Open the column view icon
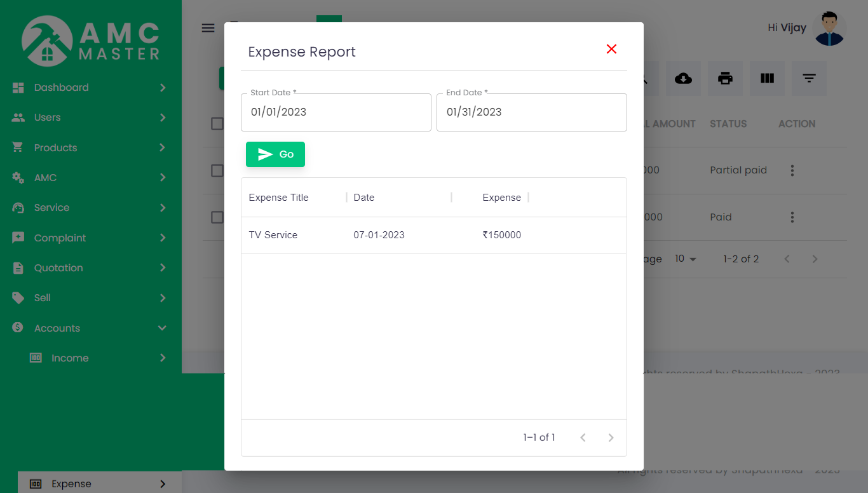Image resolution: width=868 pixels, height=493 pixels. (x=767, y=79)
